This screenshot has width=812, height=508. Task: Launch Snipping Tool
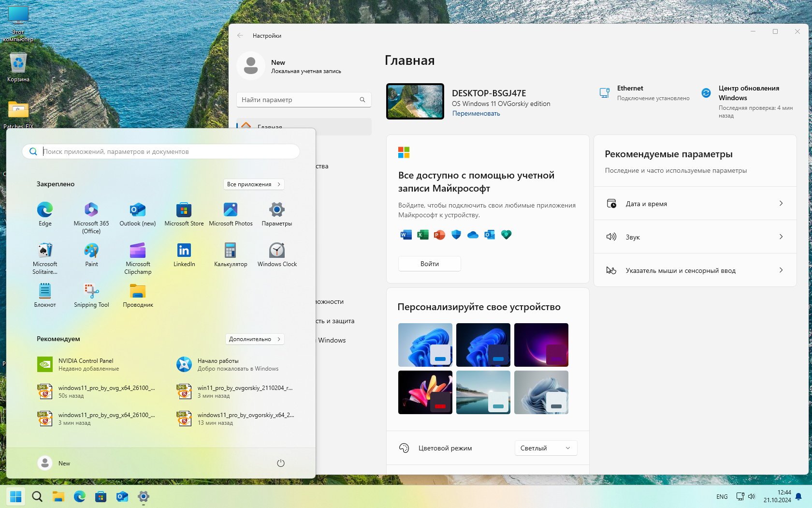pos(91,291)
